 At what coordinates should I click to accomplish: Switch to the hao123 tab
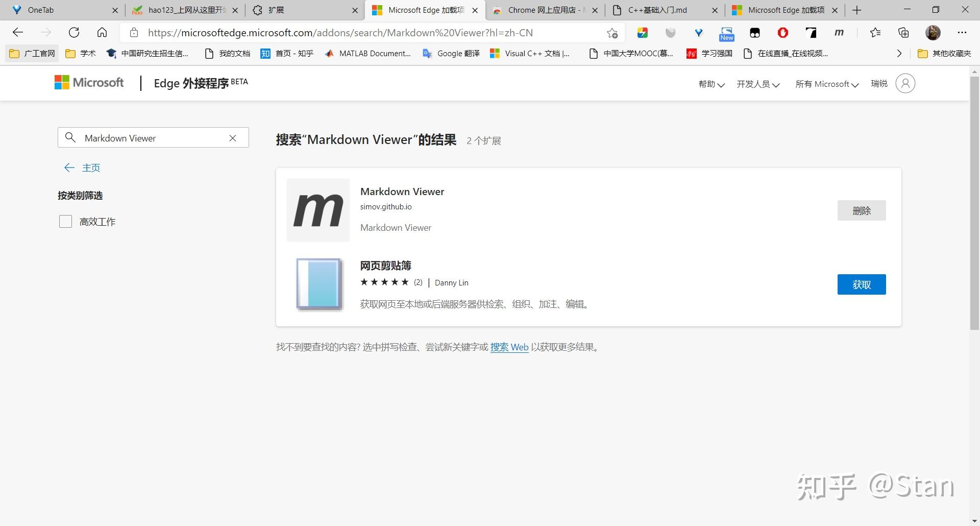click(184, 10)
